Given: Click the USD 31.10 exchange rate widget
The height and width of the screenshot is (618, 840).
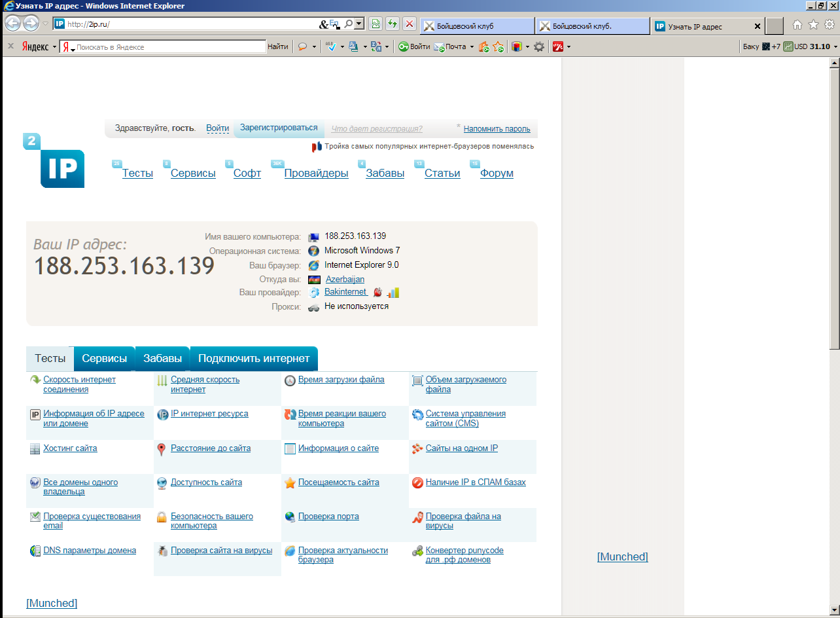Looking at the screenshot, I should [807, 46].
